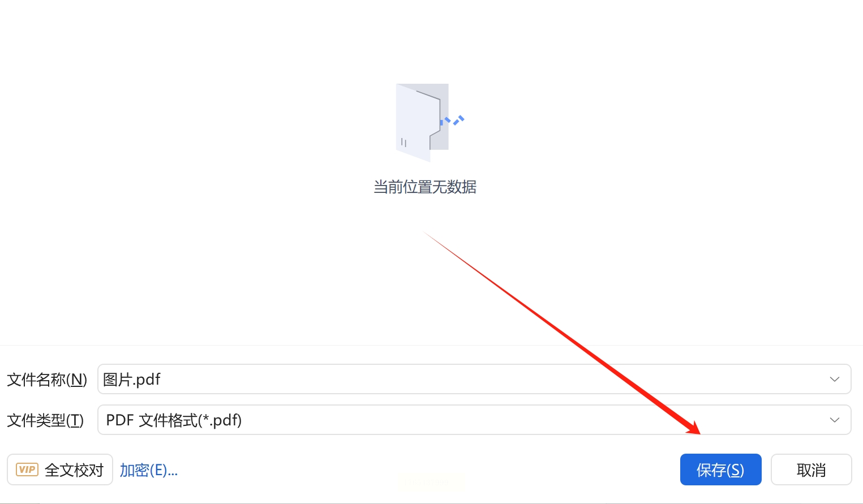Click the PDF 文件格式(*.pdf) text
The image size is (863, 504).
click(x=174, y=420)
